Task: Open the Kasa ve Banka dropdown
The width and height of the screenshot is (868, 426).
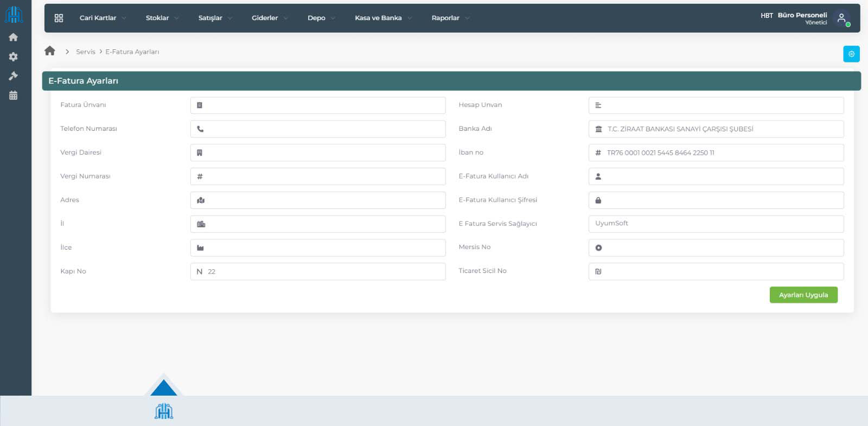Action: point(383,18)
